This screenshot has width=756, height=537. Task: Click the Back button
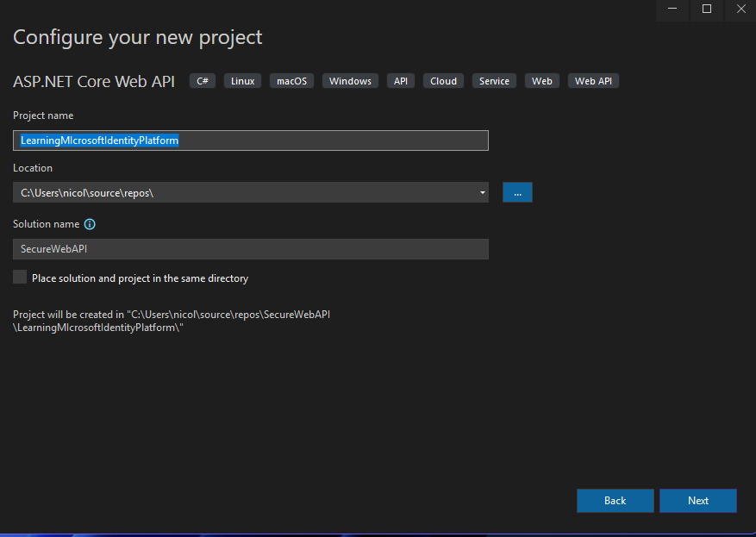tap(615, 500)
